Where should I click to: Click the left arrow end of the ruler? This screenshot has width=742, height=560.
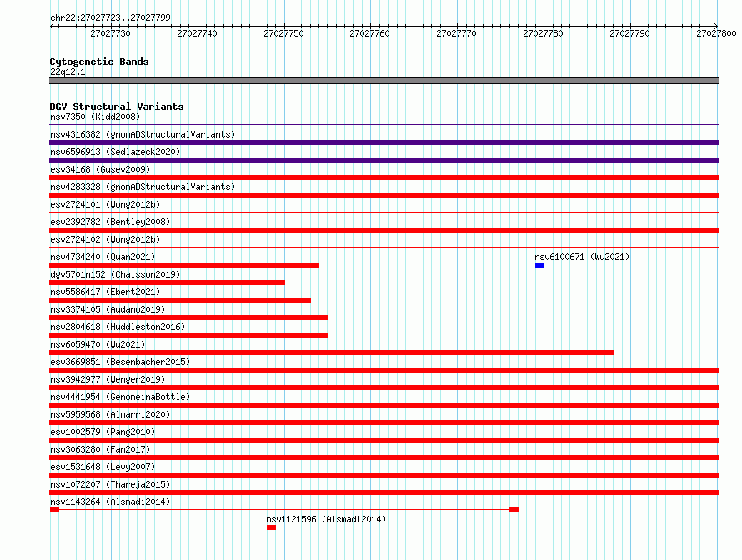(52, 26)
